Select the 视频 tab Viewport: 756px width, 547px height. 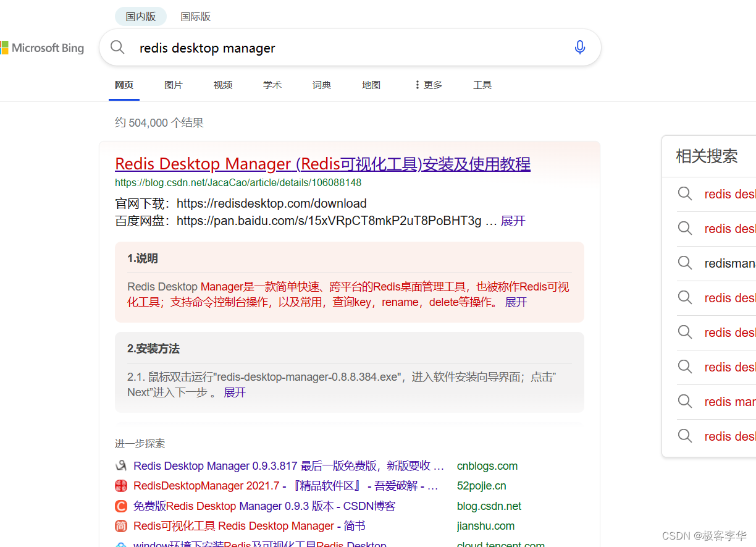coord(223,85)
